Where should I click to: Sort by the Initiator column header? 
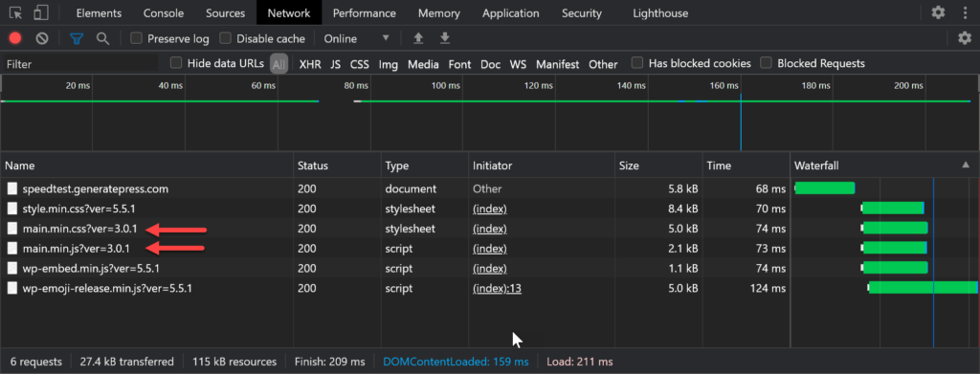tap(542, 165)
